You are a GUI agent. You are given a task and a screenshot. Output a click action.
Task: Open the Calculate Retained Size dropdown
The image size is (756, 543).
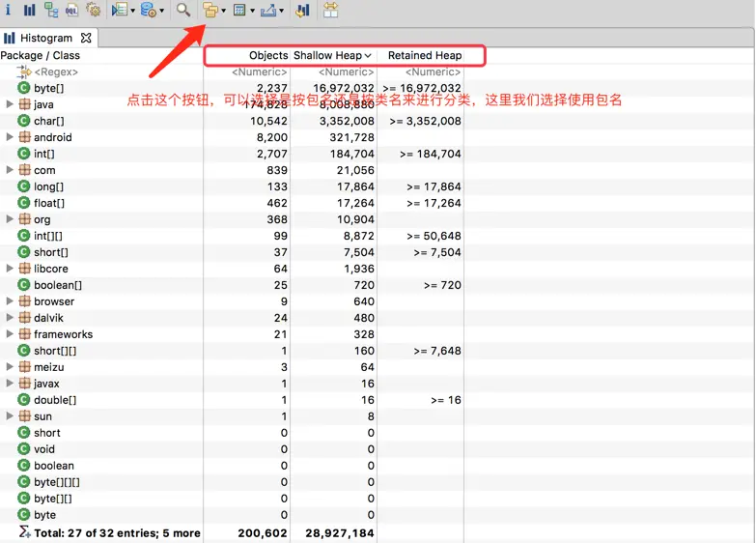tap(252, 10)
